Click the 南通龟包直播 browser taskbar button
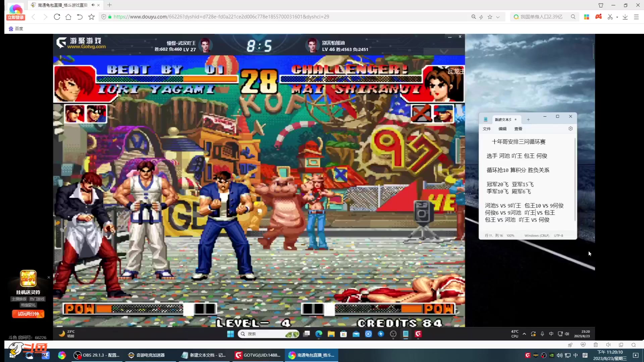This screenshot has width=644, height=362. [311, 355]
